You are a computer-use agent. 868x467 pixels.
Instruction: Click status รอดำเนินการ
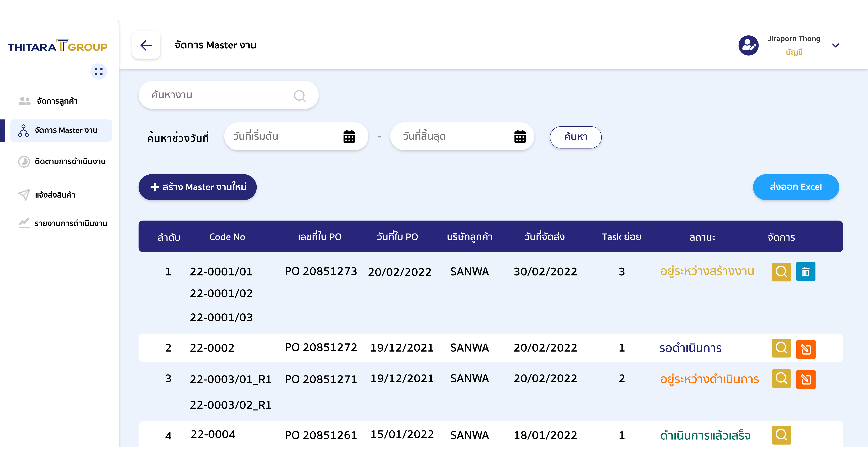(x=690, y=348)
